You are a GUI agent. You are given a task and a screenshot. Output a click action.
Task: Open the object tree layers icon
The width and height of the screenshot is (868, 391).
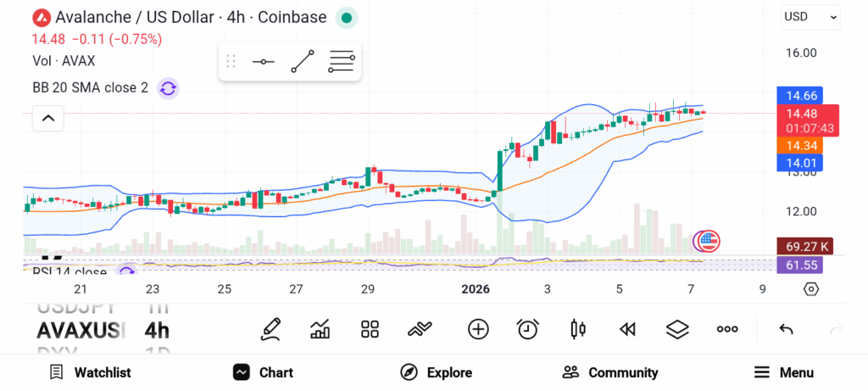[676, 329]
